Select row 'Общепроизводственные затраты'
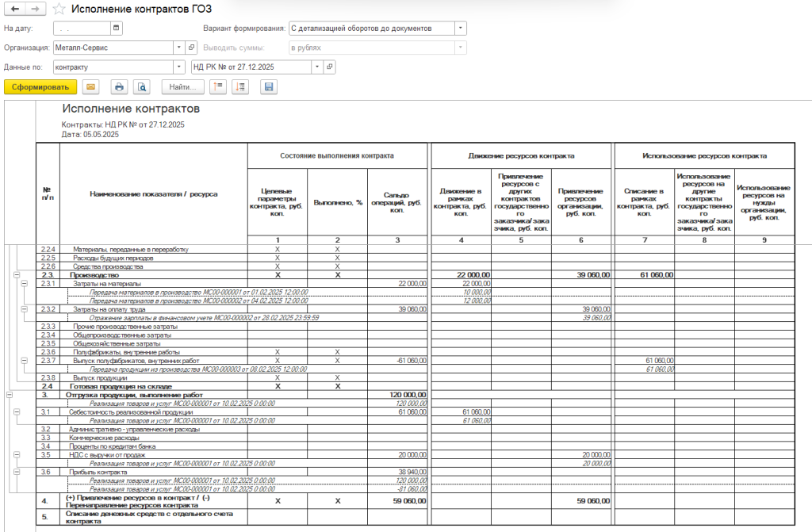 121,335
